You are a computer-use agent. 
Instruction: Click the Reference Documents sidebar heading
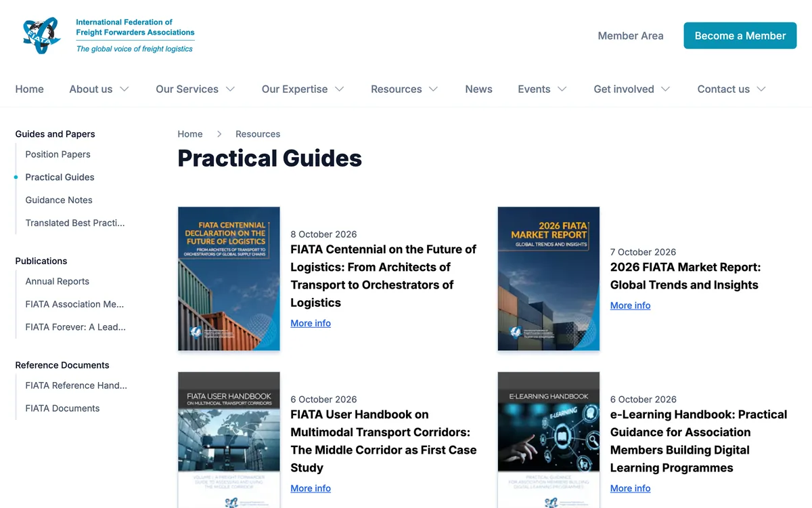62,365
